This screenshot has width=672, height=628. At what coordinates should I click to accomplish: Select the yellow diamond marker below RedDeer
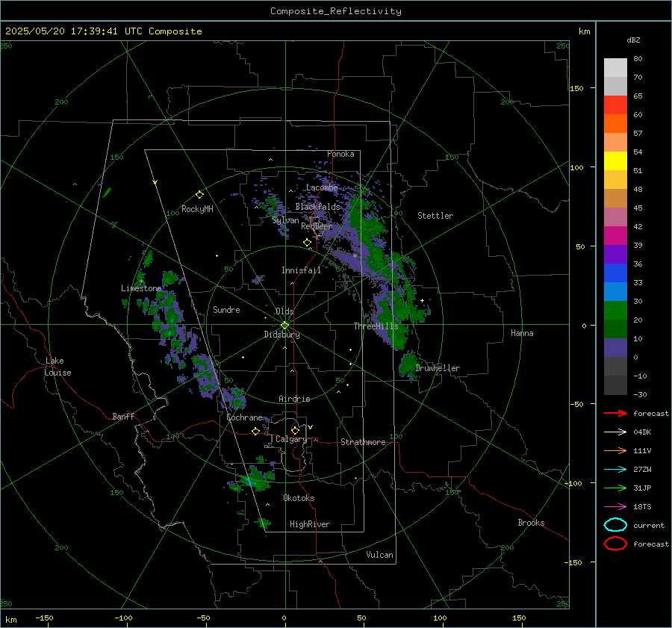307,243
